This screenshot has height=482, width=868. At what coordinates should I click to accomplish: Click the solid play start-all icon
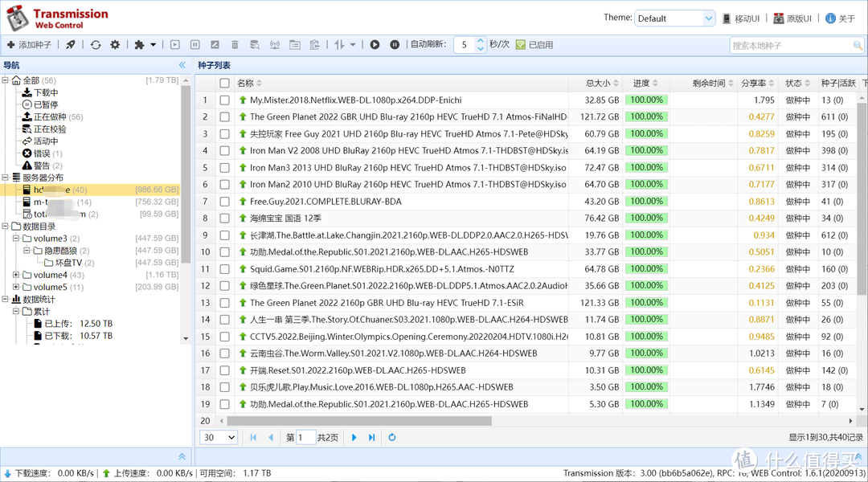[375, 45]
